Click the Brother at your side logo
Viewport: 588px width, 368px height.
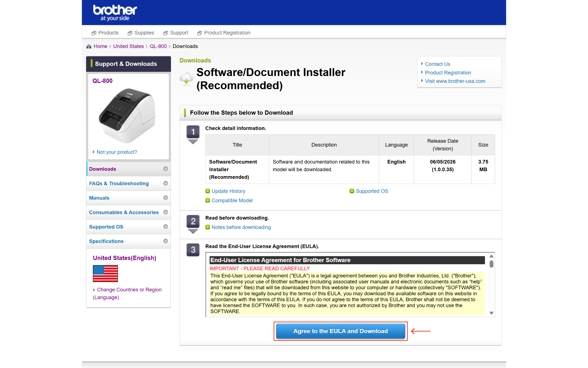[x=115, y=13]
